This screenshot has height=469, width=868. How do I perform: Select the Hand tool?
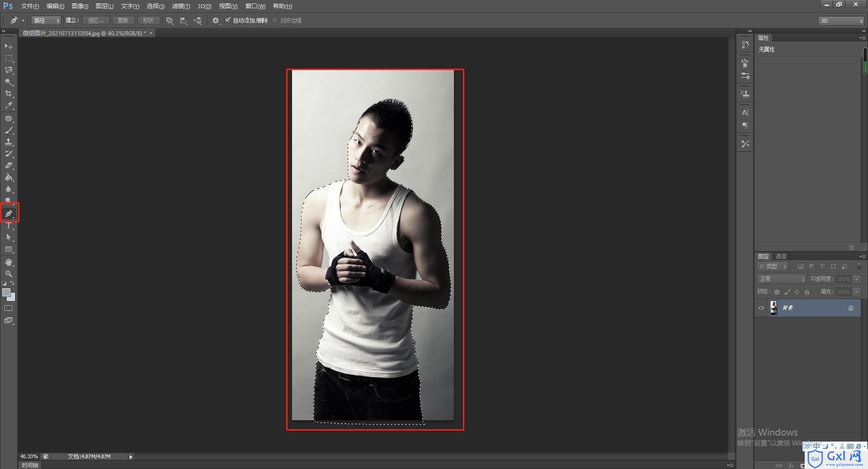pos(9,262)
